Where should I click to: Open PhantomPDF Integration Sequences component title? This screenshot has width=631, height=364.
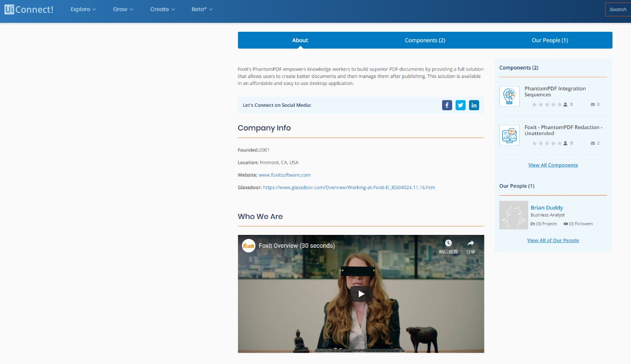[x=555, y=91]
